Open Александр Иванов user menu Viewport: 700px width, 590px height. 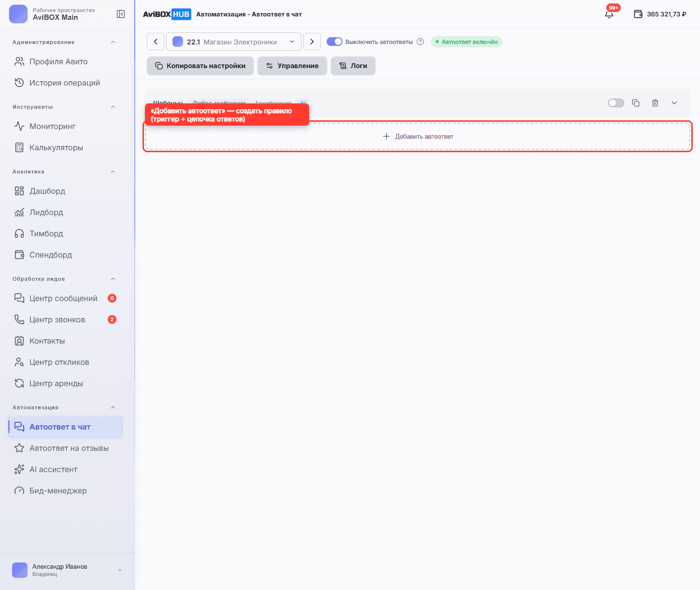(68, 570)
